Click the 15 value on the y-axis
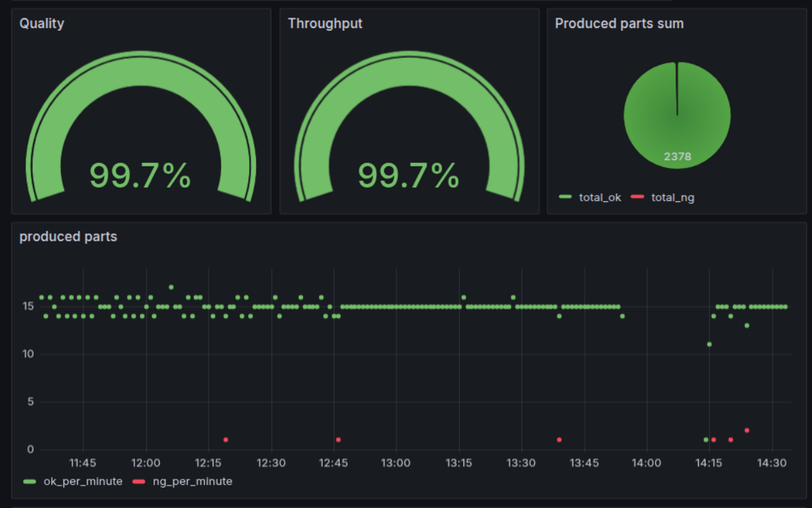 point(28,306)
